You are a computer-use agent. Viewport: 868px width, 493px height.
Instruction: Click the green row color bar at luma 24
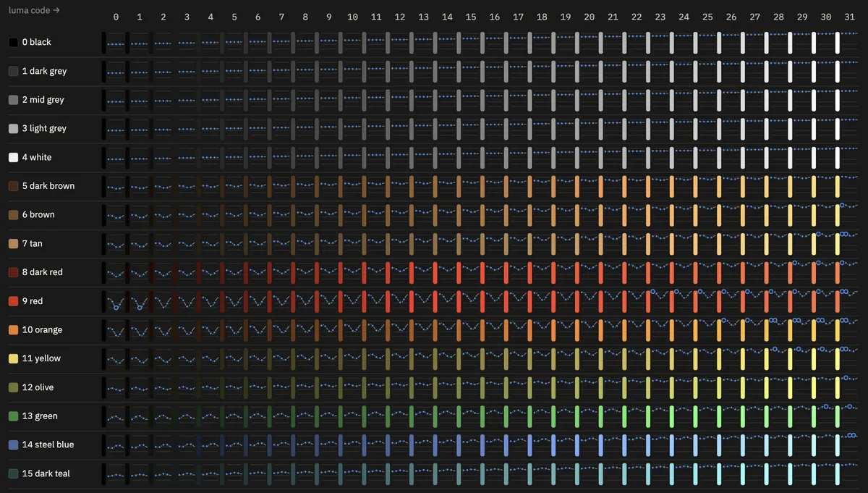pos(672,416)
